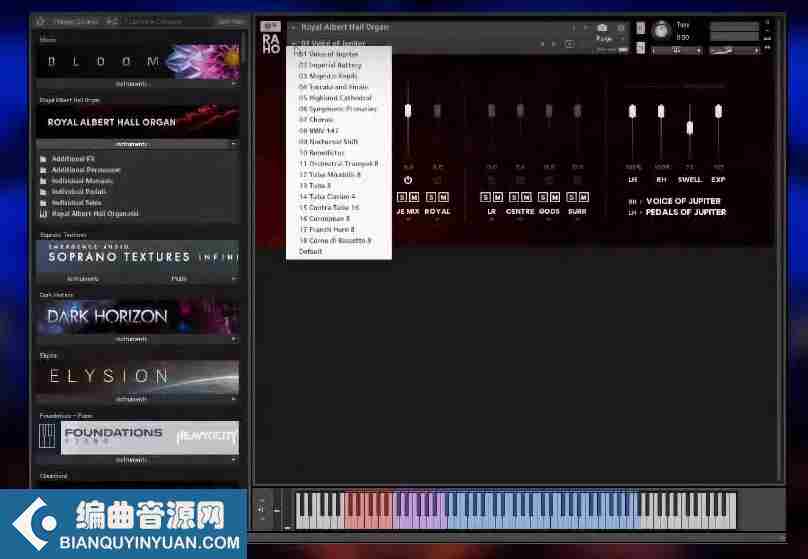Open Soprano Textures library options arrow

(x=234, y=279)
